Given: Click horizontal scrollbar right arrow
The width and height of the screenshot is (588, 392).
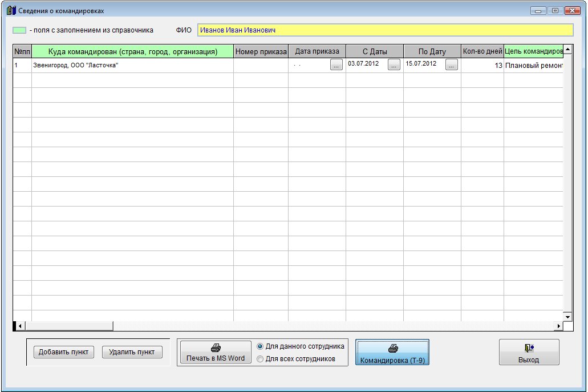Looking at the screenshot, I should pos(559,326).
